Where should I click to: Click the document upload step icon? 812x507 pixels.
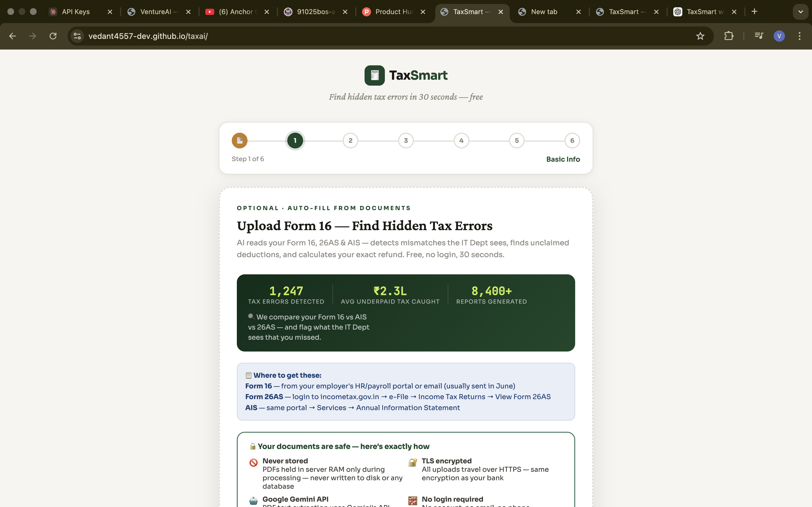click(x=240, y=141)
